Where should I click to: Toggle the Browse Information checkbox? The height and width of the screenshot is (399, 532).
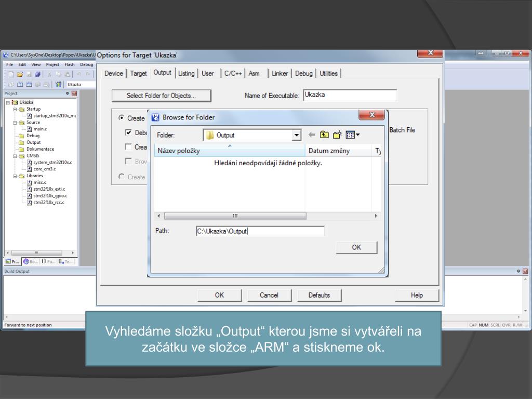(x=128, y=161)
